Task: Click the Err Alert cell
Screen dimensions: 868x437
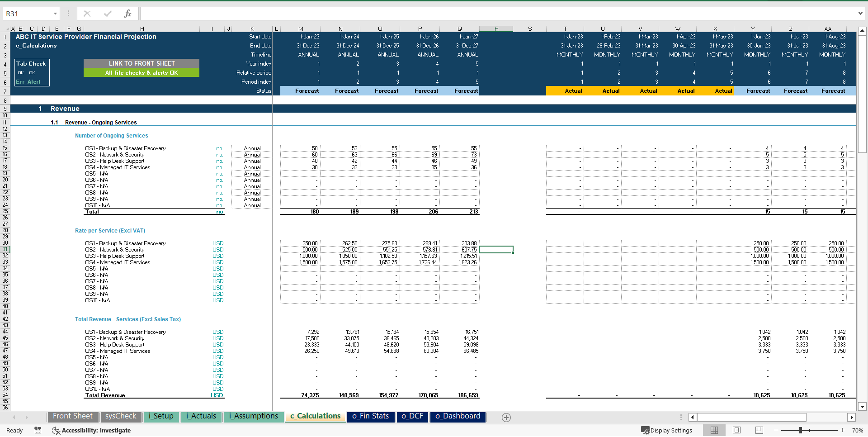Action: point(28,82)
